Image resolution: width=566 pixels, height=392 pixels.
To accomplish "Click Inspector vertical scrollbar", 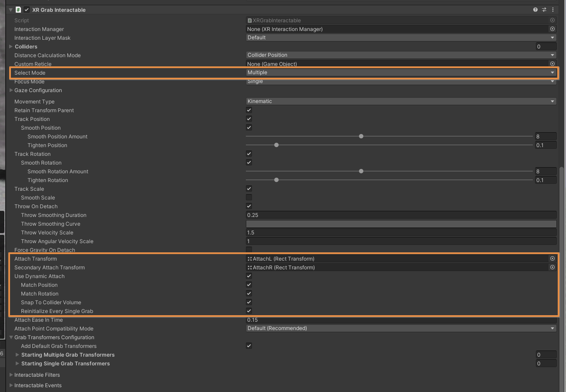I will [x=562, y=279].
